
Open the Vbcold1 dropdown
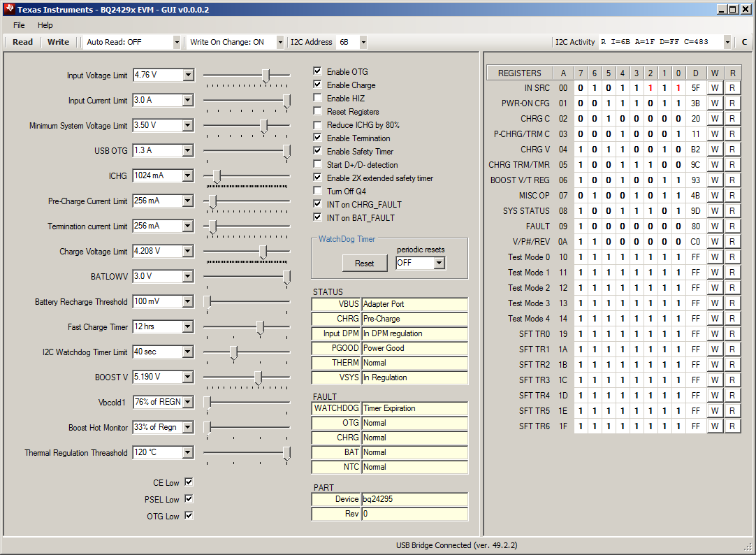tap(188, 402)
